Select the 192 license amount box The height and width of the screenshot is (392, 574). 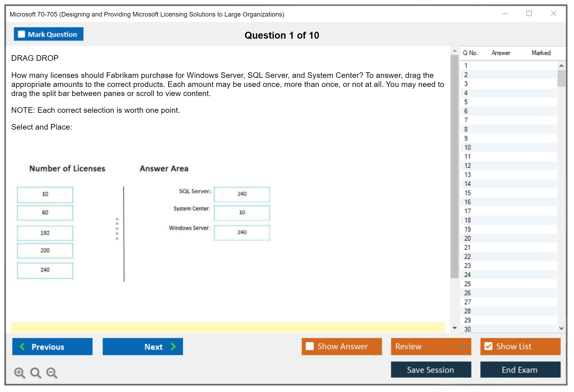(45, 233)
